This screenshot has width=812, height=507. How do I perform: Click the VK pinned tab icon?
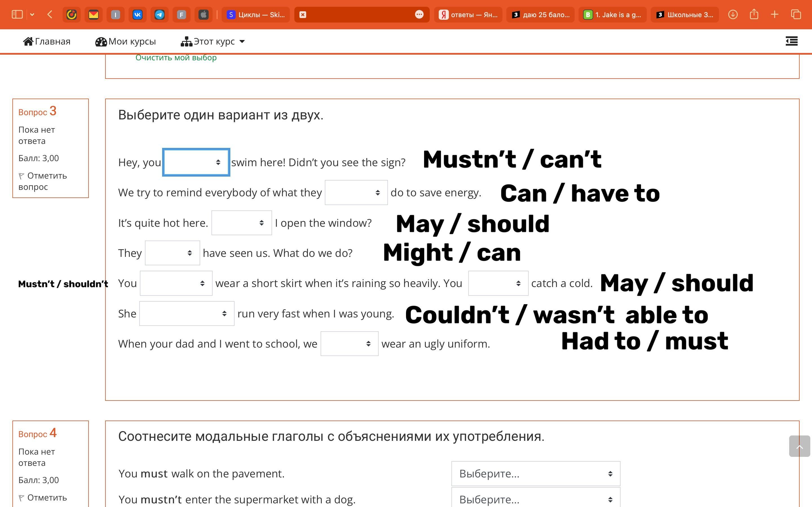pos(138,14)
